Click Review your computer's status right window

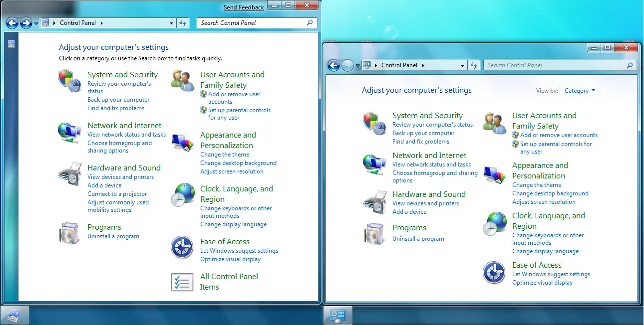[432, 125]
